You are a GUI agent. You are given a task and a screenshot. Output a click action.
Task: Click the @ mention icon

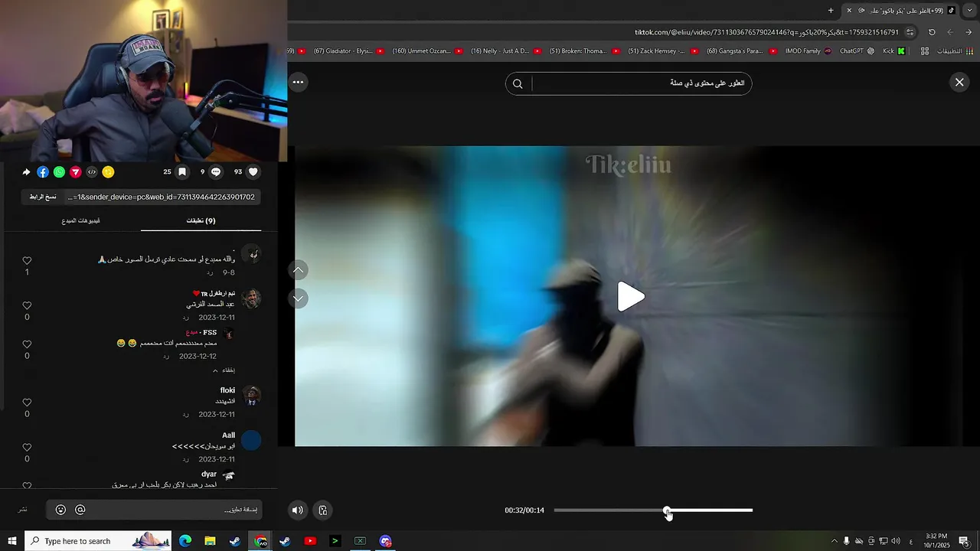pos(80,510)
